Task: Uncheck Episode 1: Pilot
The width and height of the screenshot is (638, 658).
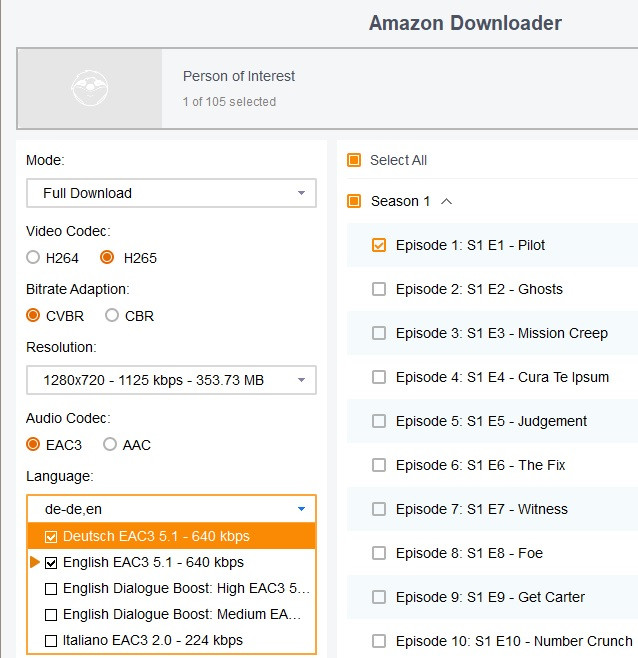Action: point(379,245)
